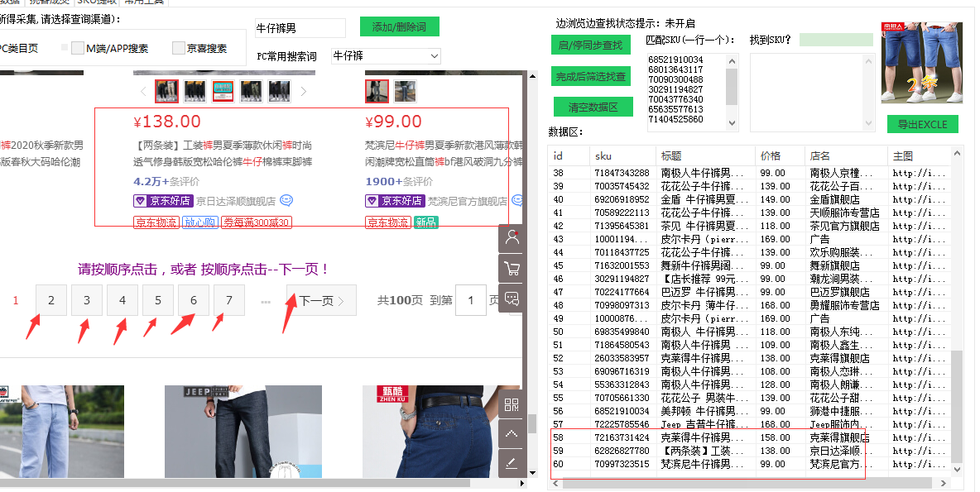Viewport: 980px width, 492px height.
Task: Click 京东物流 tag under ¥138.00 item
Action: (156, 222)
